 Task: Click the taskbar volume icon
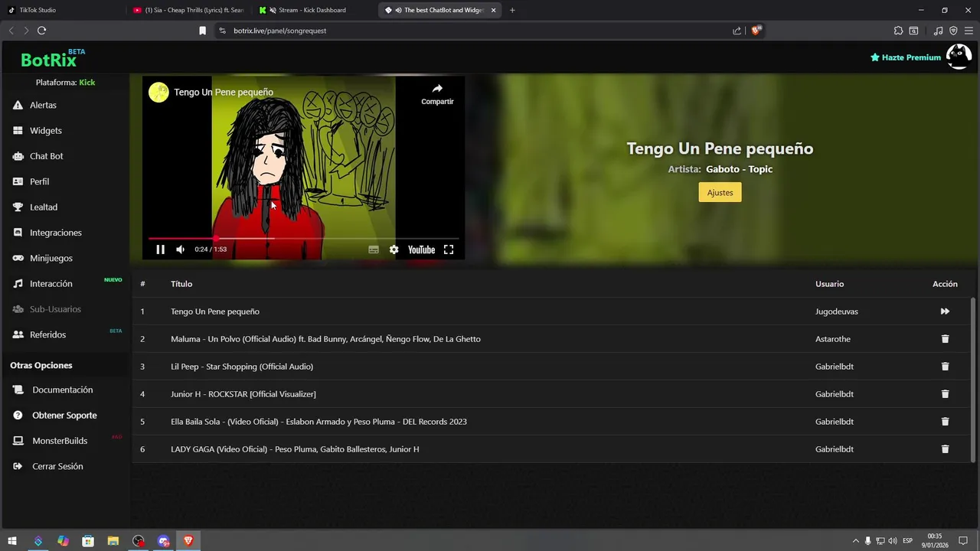click(893, 541)
